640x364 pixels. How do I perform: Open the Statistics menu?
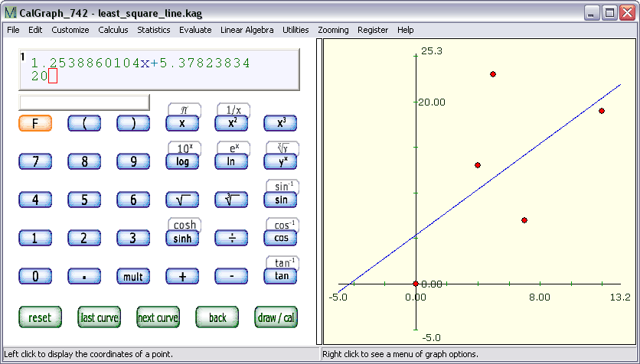point(153,30)
